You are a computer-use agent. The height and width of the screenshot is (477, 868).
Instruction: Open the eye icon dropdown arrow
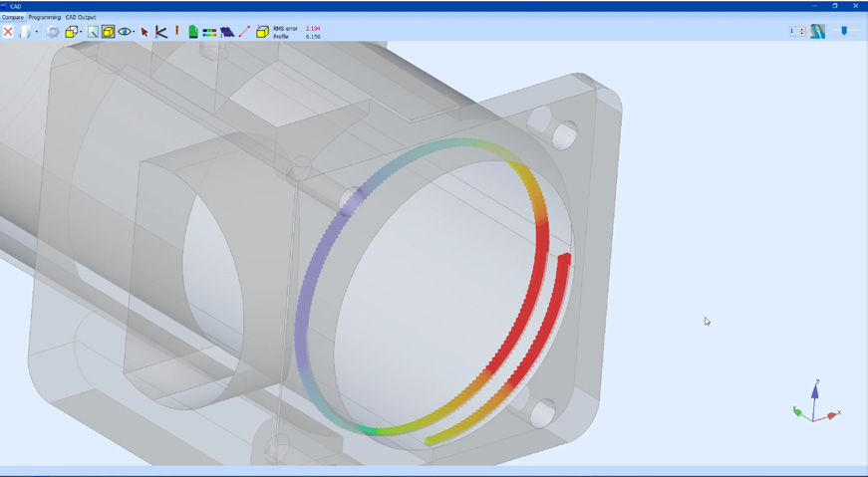[134, 32]
